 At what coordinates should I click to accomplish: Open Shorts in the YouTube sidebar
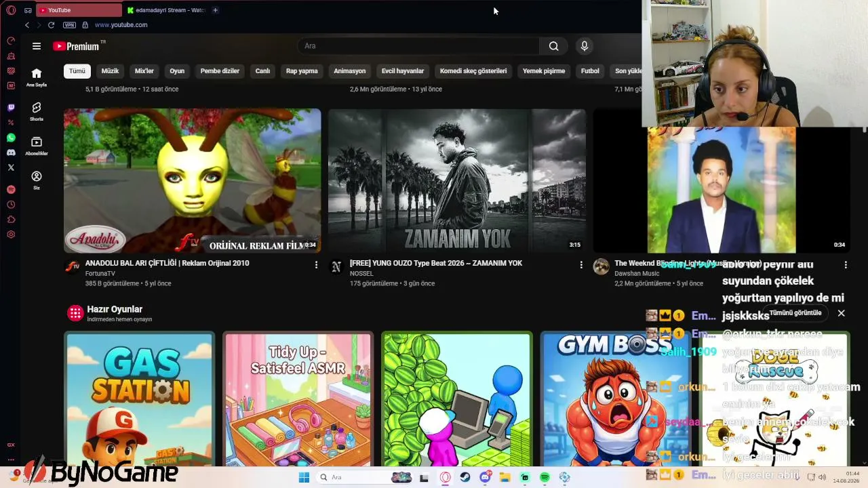[37, 111]
